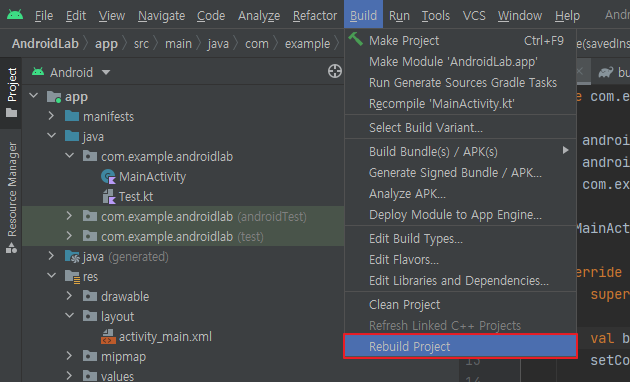Open Edit Libraries and Dependencies...
Image resolution: width=630 pixels, height=382 pixels.
pyautogui.click(x=460, y=280)
